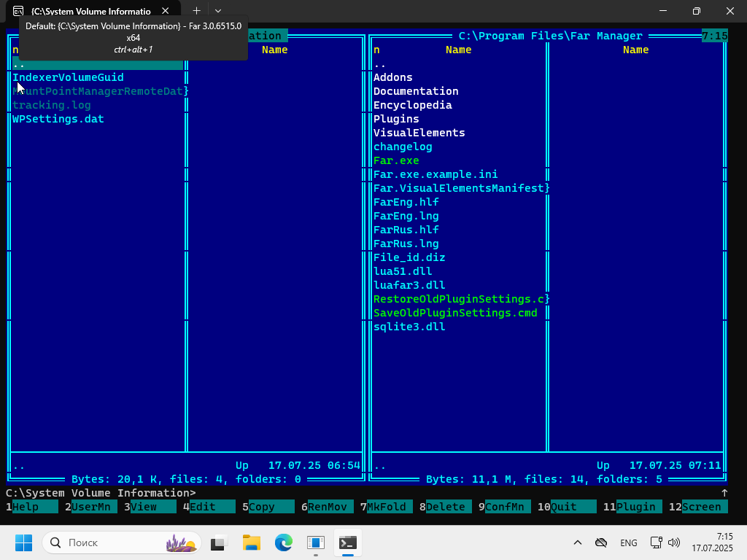The height and width of the screenshot is (560, 747).
Task: Show hidden system tray icons
Action: [578, 542]
